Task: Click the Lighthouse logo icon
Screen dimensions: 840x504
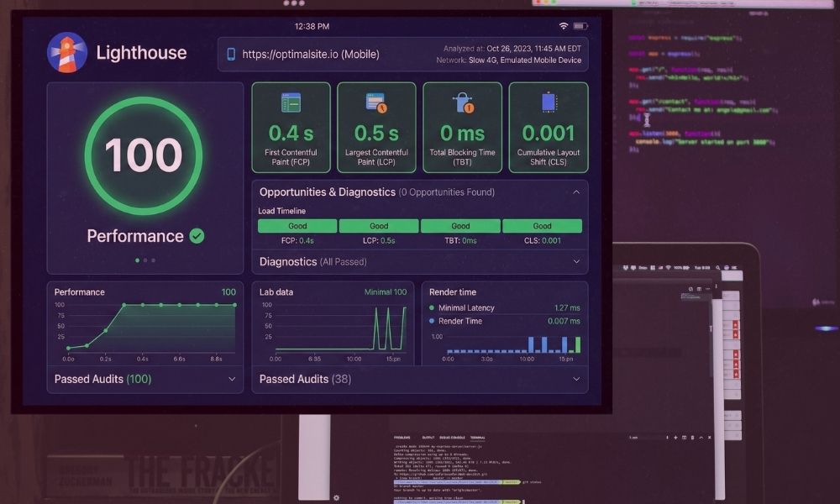Action: [67, 53]
